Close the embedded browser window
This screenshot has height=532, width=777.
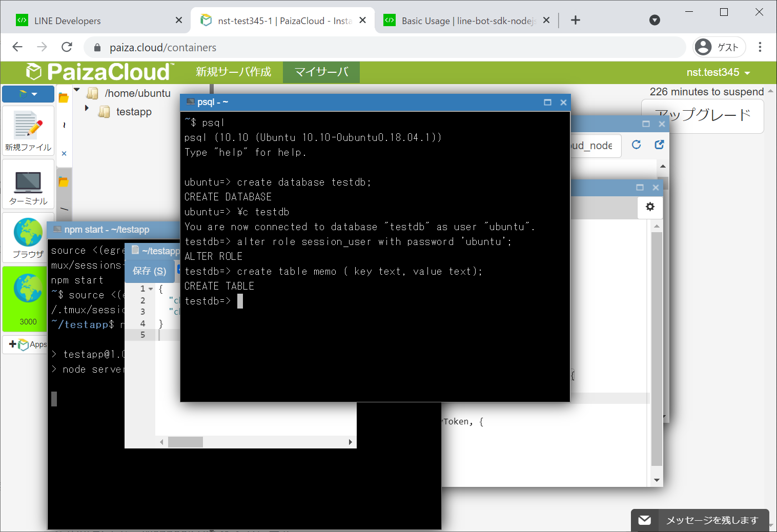coord(662,124)
